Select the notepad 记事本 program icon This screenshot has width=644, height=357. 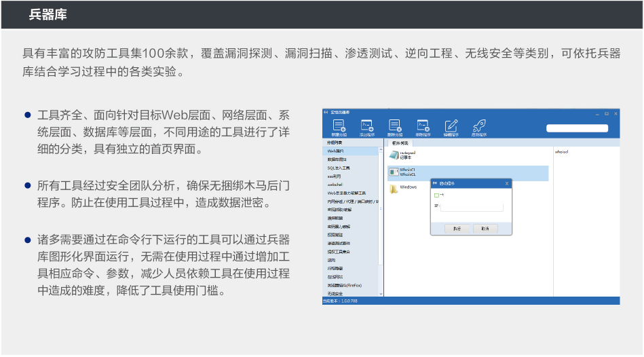click(x=394, y=155)
